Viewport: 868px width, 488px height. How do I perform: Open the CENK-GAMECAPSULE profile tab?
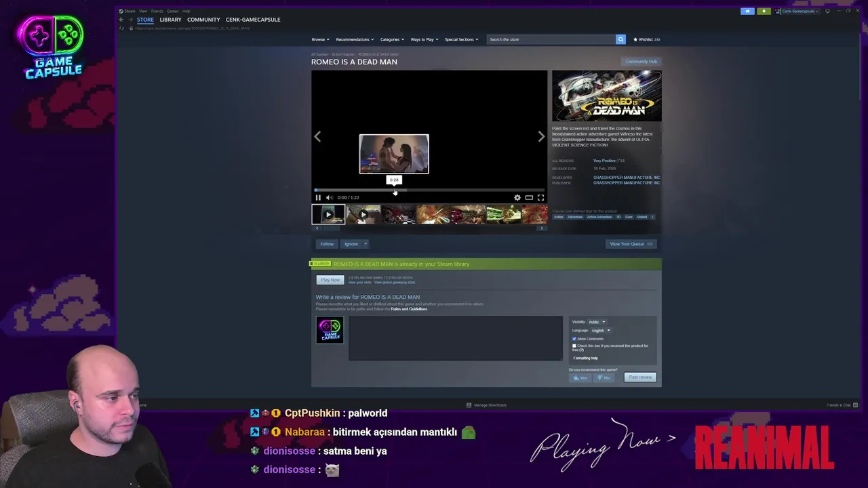point(253,20)
